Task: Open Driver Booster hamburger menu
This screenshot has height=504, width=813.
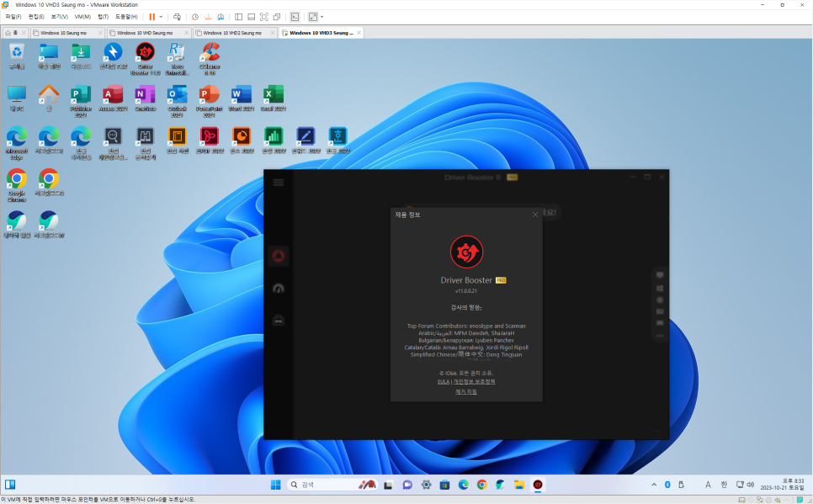Action: tap(279, 183)
